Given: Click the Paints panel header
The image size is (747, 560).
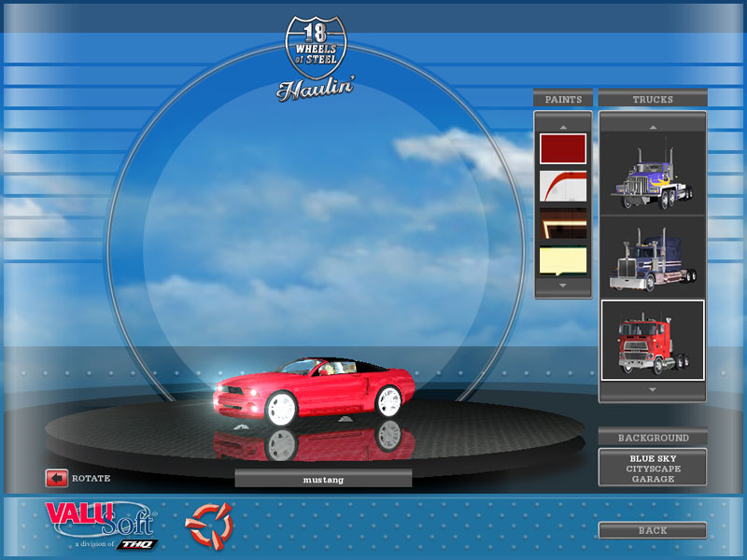Looking at the screenshot, I should (x=563, y=99).
